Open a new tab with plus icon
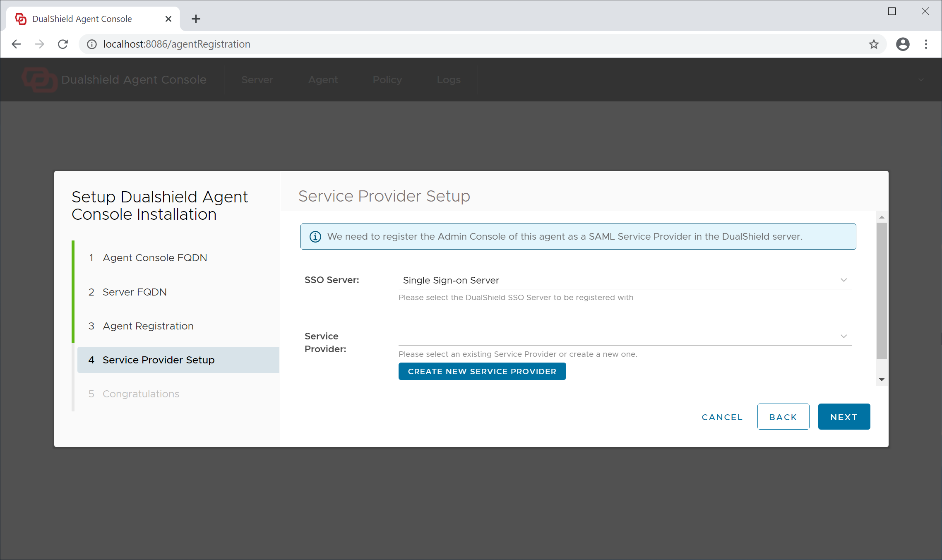The image size is (942, 560). [196, 19]
